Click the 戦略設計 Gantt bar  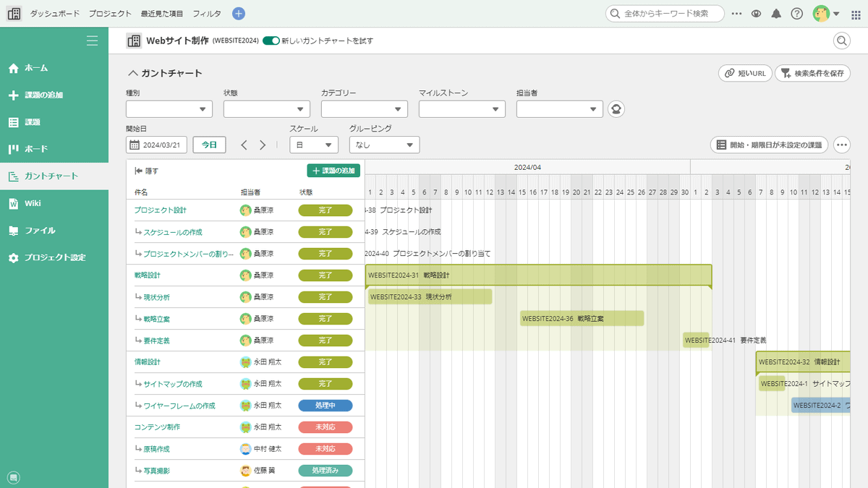(x=538, y=275)
